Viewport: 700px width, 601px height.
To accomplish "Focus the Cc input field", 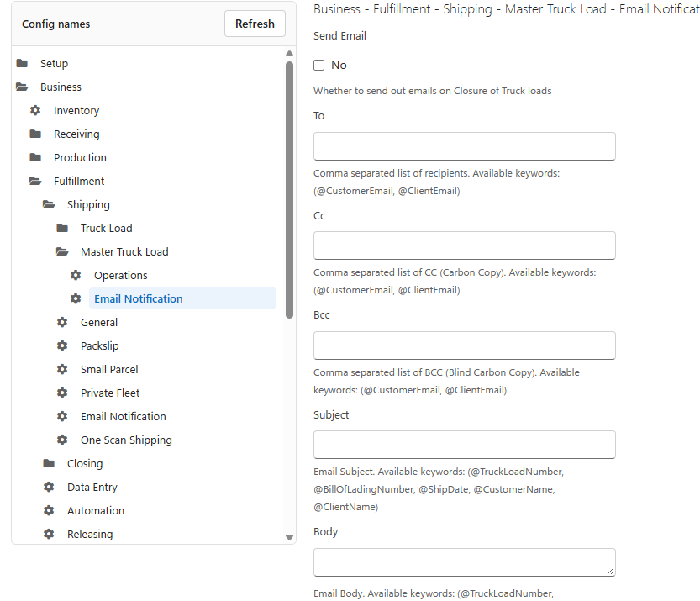I will (464, 245).
